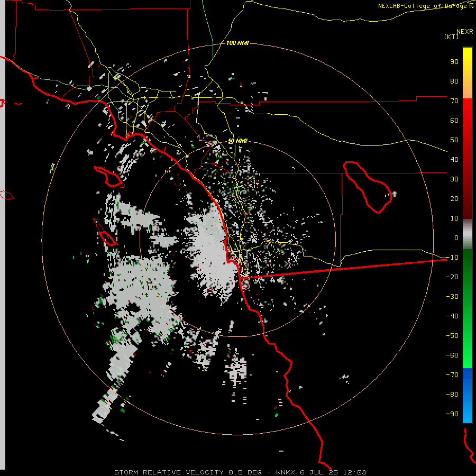Click the -50 value on the velocity scale

(452, 336)
